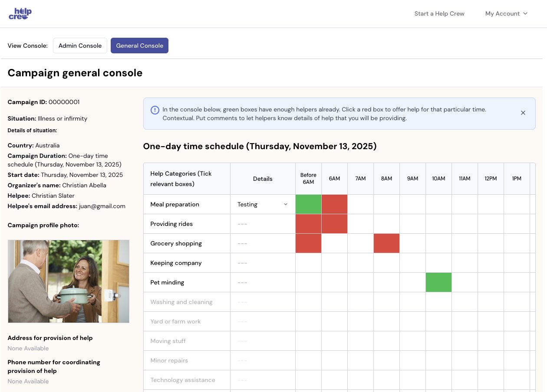This screenshot has width=547, height=392.
Task: Expand the Testing details dropdown
Action: pos(262,204)
